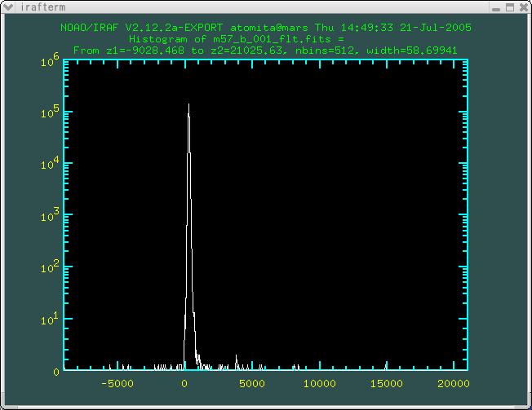Click the x-axis label 0

click(184, 384)
